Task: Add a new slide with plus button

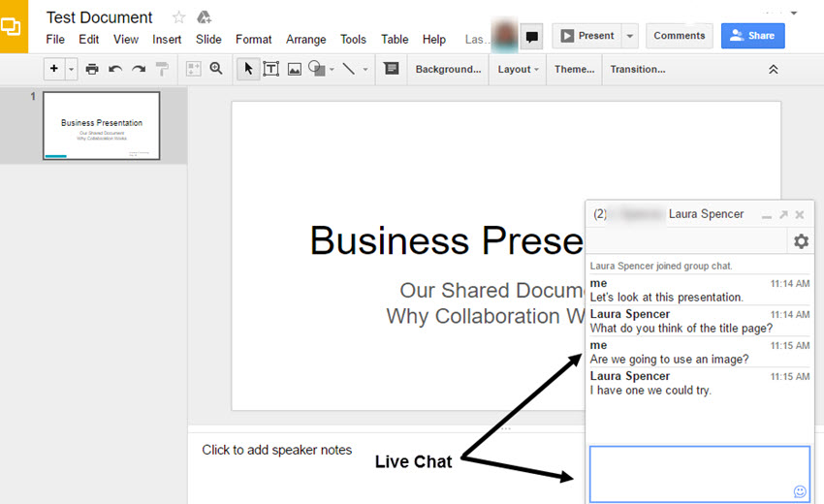Action: pos(53,68)
